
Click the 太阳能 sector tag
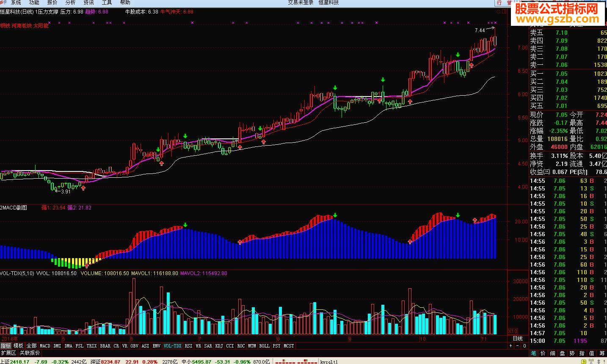(41, 25)
